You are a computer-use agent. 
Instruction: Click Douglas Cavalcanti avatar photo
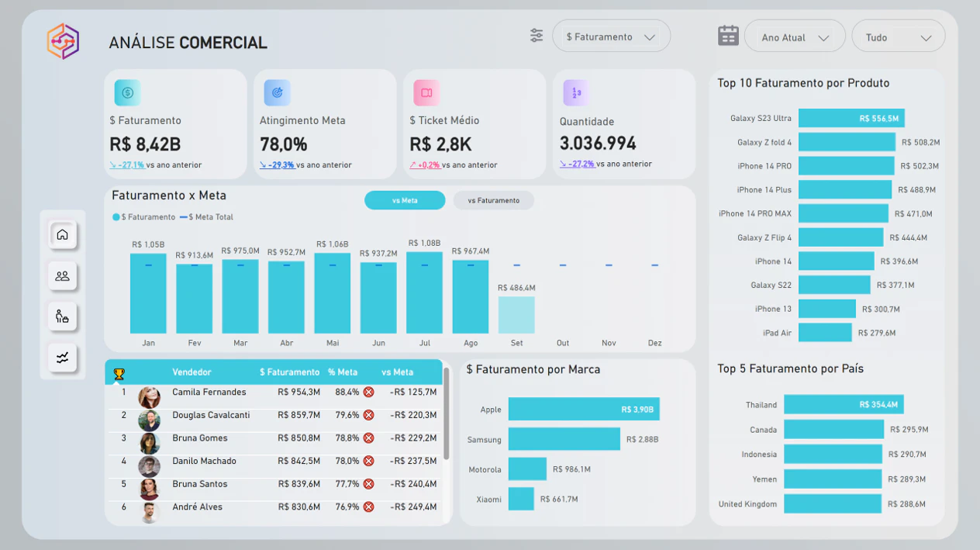tap(149, 420)
